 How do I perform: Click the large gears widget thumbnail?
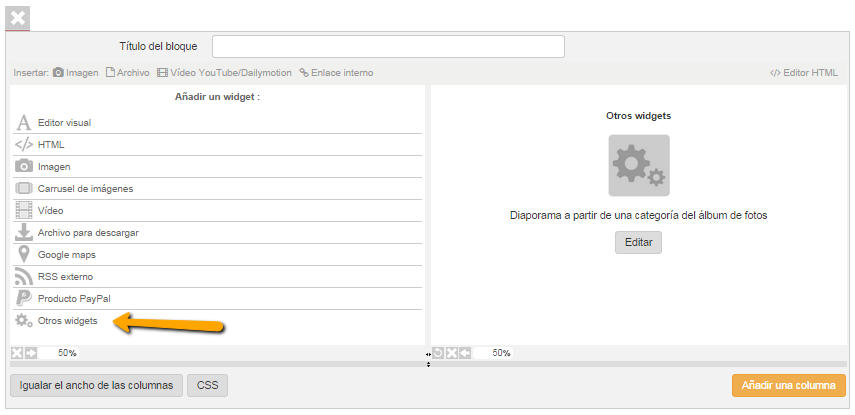point(639,165)
